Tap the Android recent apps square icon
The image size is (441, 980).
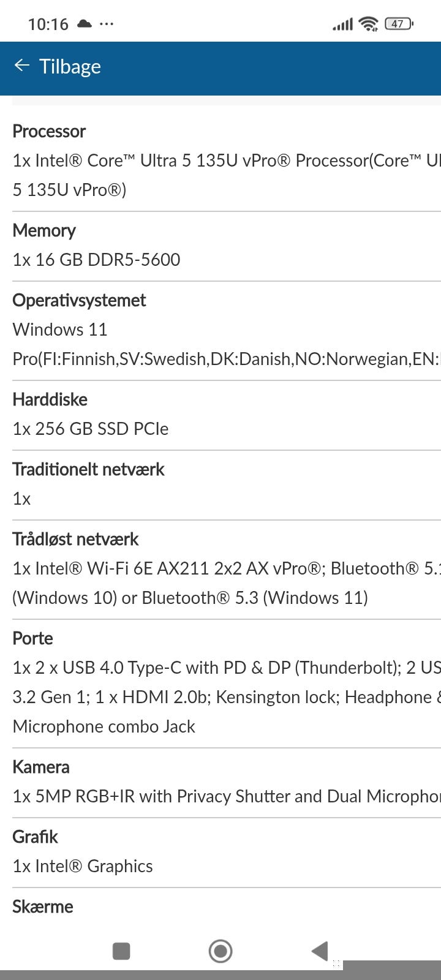121,951
